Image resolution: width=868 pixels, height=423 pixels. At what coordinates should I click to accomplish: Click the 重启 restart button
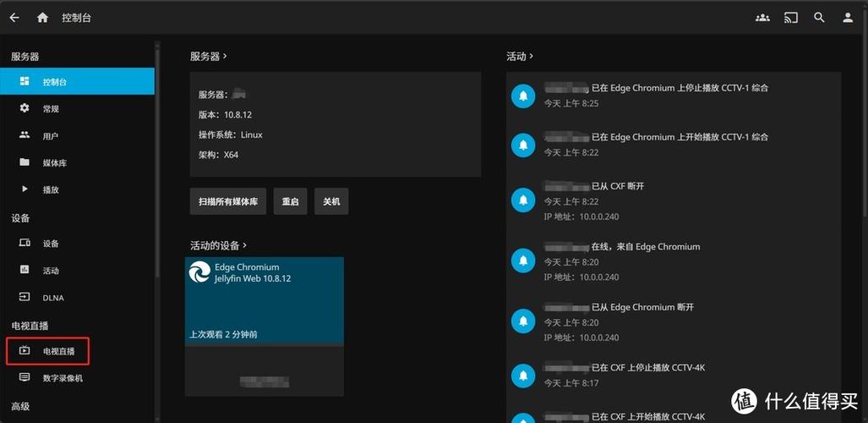[290, 201]
